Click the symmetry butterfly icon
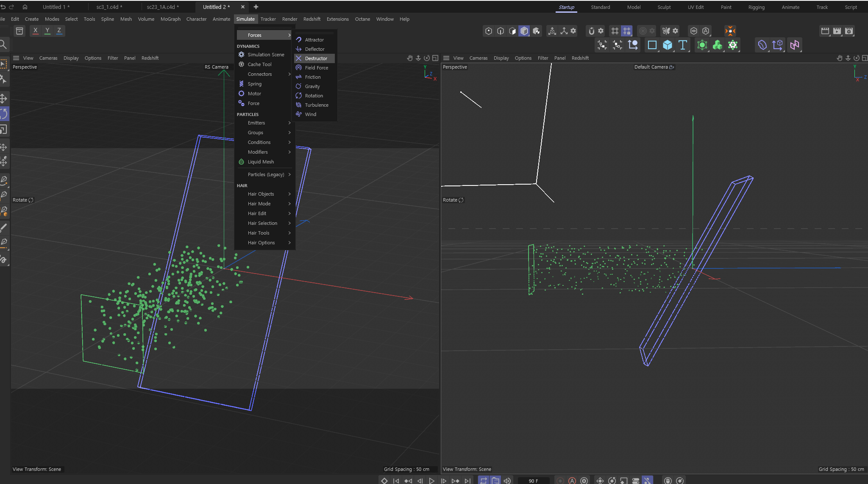The height and width of the screenshot is (484, 868). (666, 31)
